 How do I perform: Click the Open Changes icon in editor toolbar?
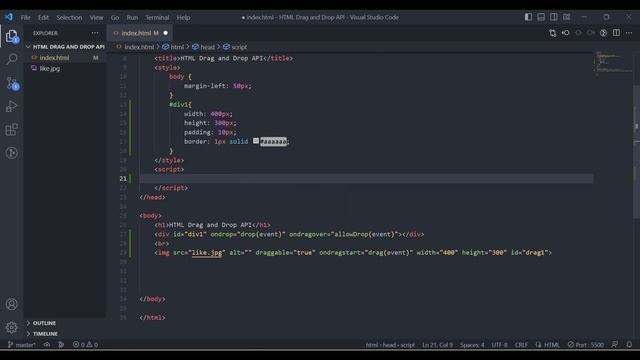(552, 33)
